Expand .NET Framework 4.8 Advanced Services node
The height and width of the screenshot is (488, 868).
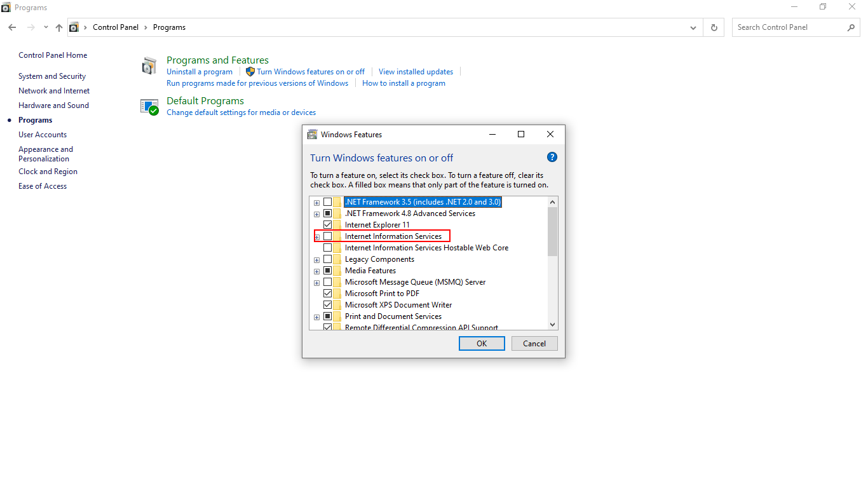[x=317, y=214]
